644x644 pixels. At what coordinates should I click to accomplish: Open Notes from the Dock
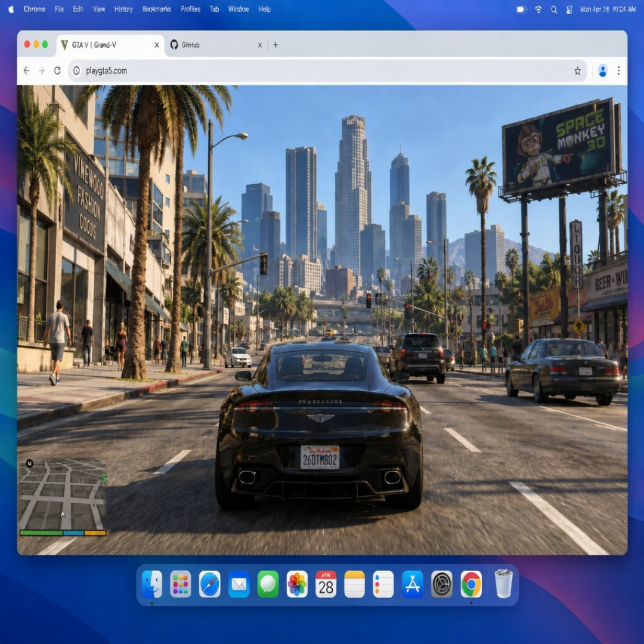[354, 584]
